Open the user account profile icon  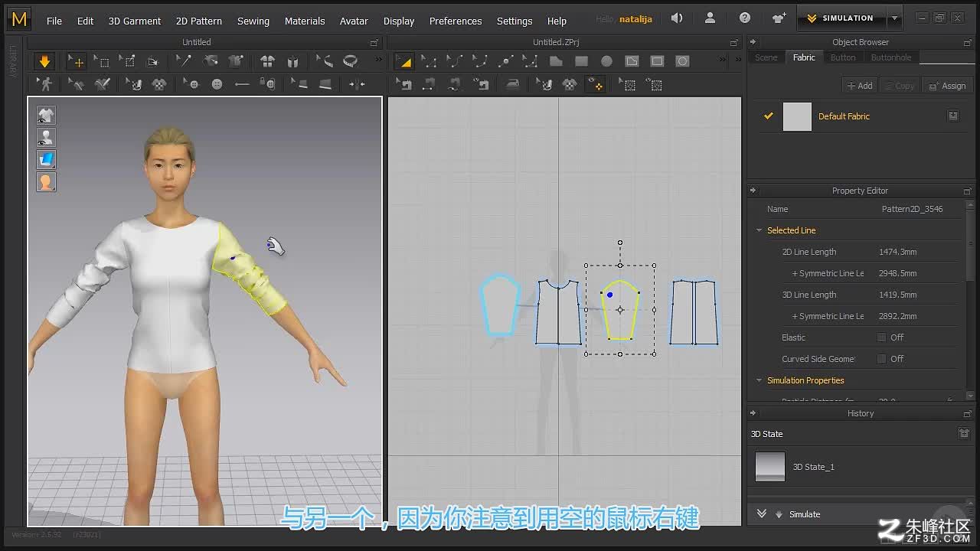pyautogui.click(x=710, y=18)
